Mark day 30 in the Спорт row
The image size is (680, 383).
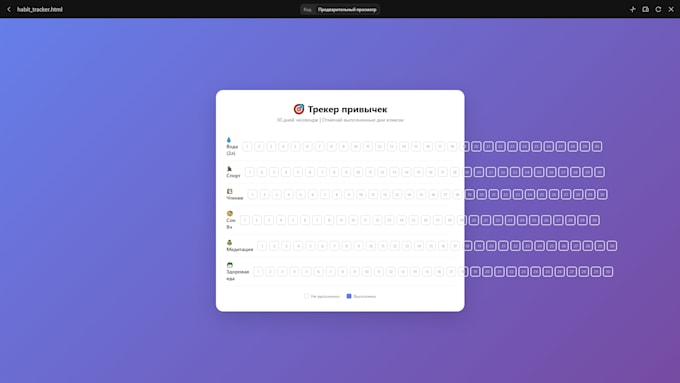coord(599,172)
